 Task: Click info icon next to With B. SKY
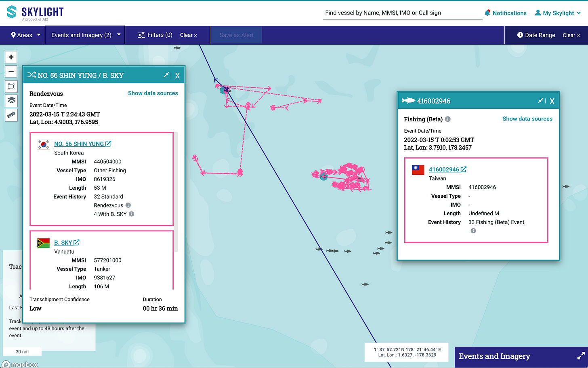131,214
